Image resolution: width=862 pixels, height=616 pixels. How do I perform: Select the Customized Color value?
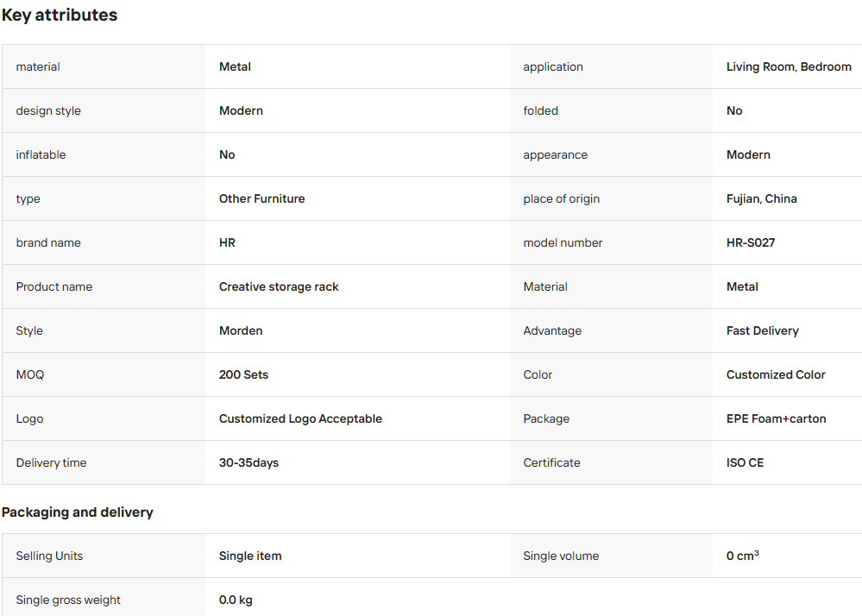pos(776,374)
